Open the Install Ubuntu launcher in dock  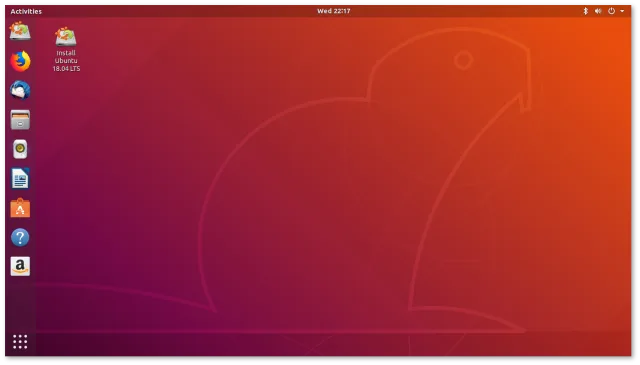click(x=20, y=31)
